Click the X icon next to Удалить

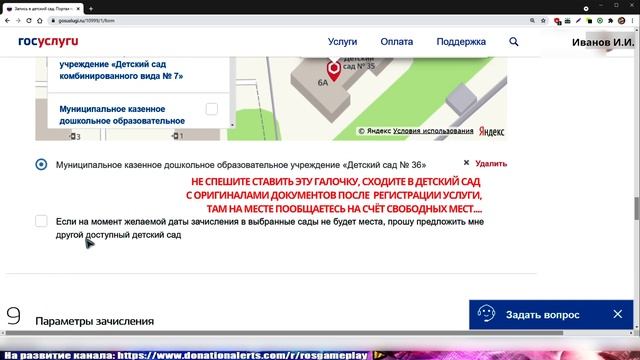pos(466,163)
